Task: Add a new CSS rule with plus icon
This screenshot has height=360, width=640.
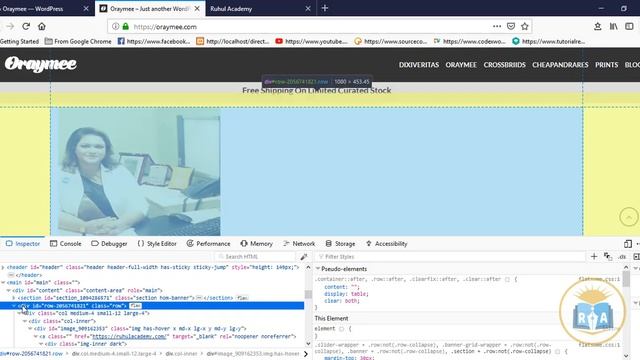Action: pyautogui.click(x=594, y=256)
